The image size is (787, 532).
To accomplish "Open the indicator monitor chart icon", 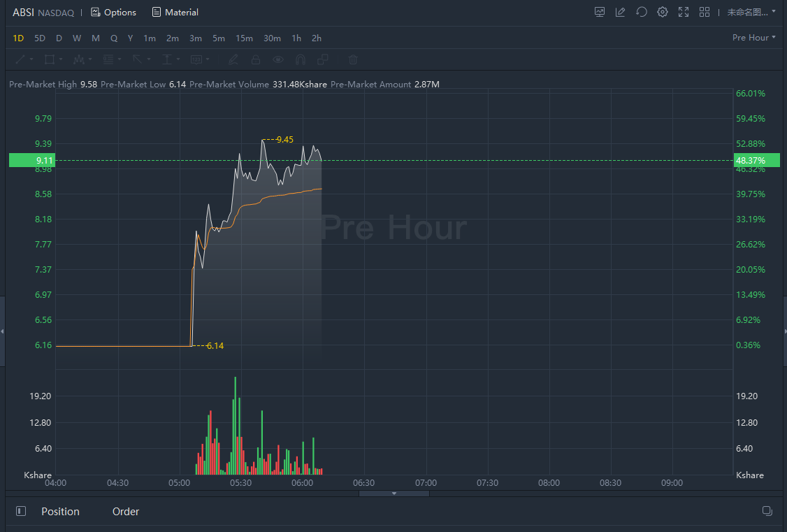I will click(x=599, y=12).
